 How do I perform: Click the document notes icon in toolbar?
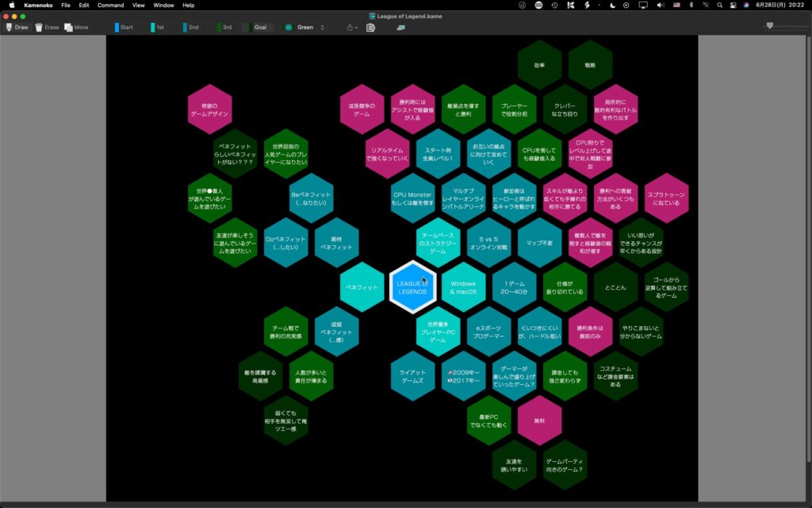pyautogui.click(x=371, y=28)
